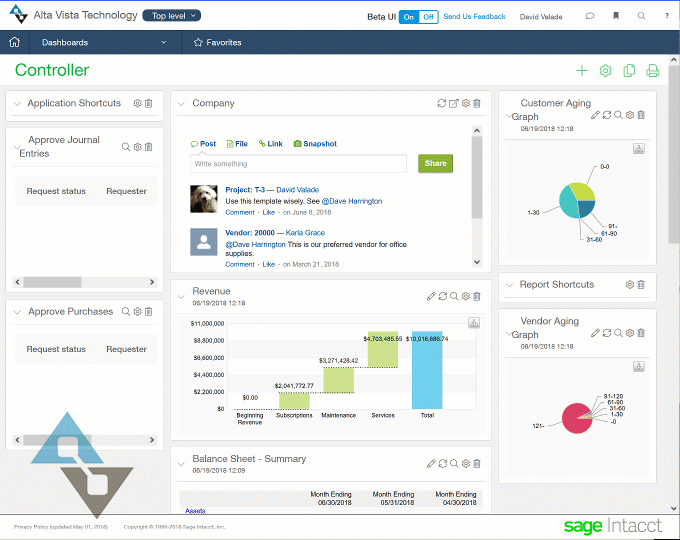Image resolution: width=680 pixels, height=540 pixels.
Task: Refresh the Company component
Action: click(x=441, y=103)
